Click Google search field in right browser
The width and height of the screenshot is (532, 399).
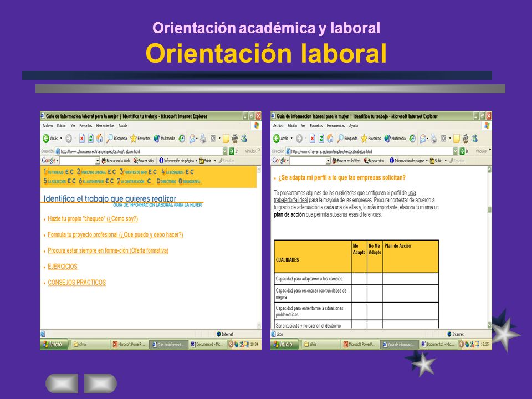(310, 161)
